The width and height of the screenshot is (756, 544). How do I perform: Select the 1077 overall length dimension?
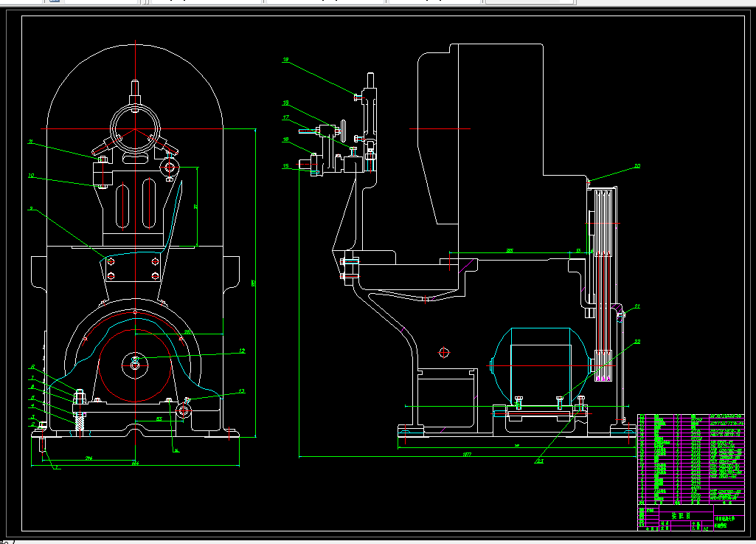coord(467,454)
